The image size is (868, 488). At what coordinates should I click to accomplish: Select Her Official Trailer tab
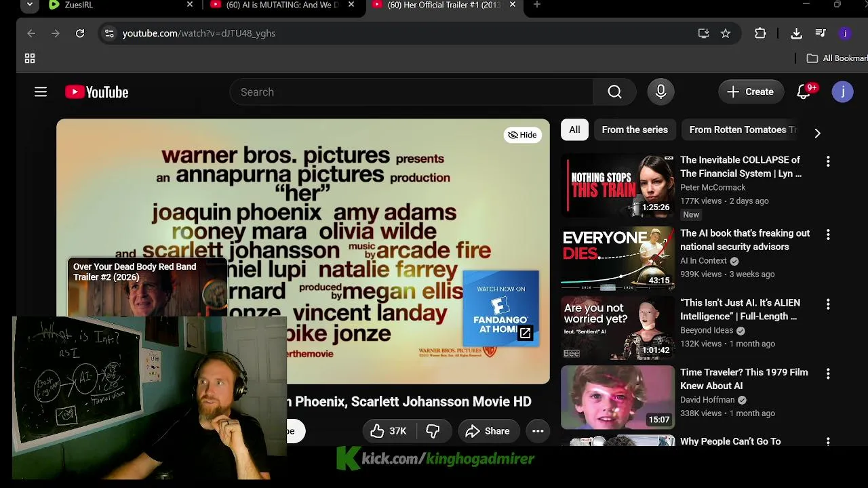pyautogui.click(x=444, y=5)
